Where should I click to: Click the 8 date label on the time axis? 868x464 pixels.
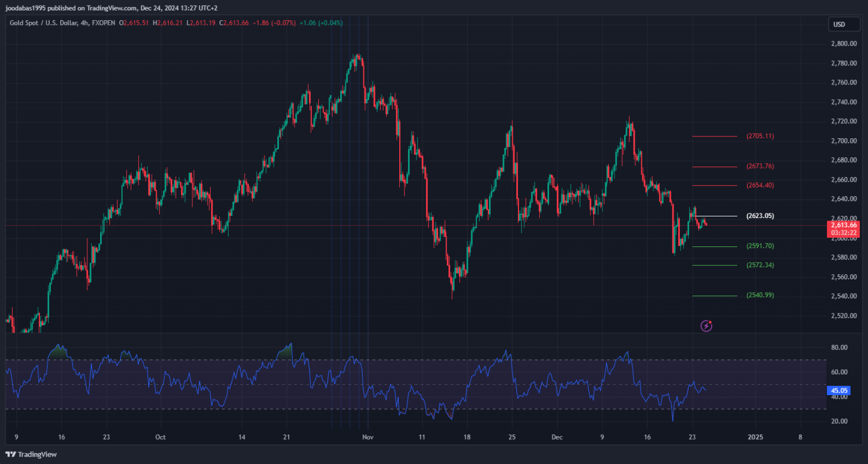point(800,437)
